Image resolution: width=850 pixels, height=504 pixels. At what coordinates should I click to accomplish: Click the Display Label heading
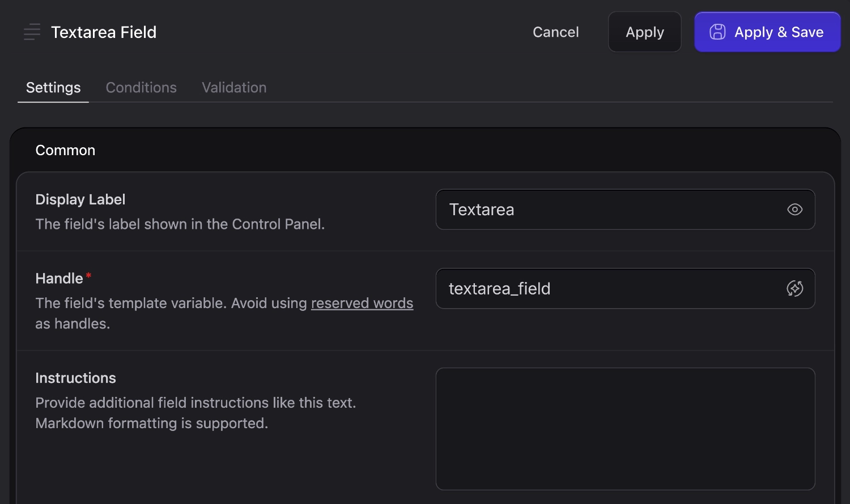80,199
